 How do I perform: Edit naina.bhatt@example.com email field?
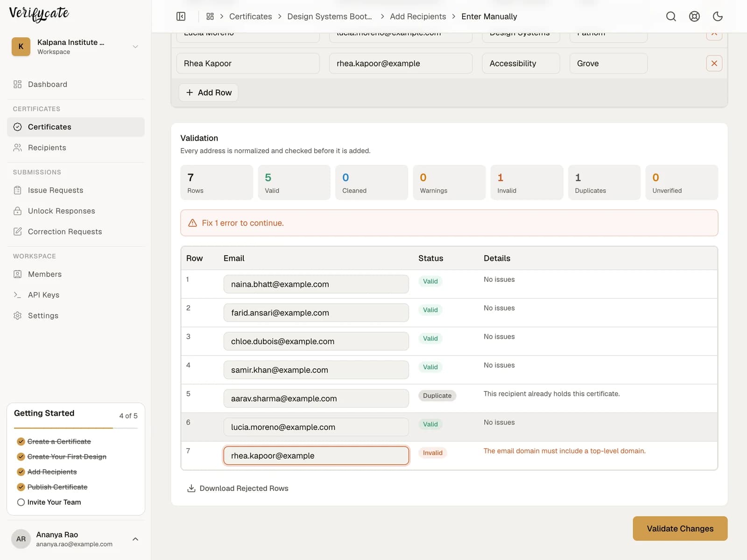coord(316,284)
